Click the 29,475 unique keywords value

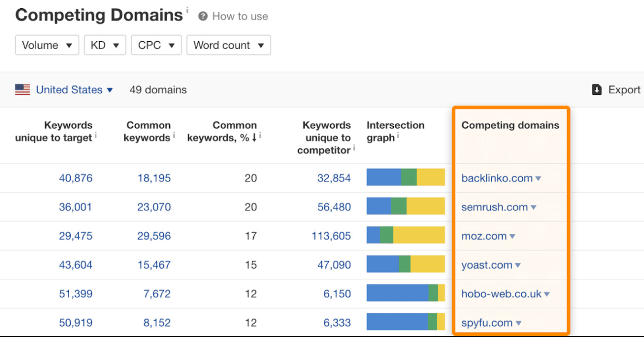[x=76, y=236]
